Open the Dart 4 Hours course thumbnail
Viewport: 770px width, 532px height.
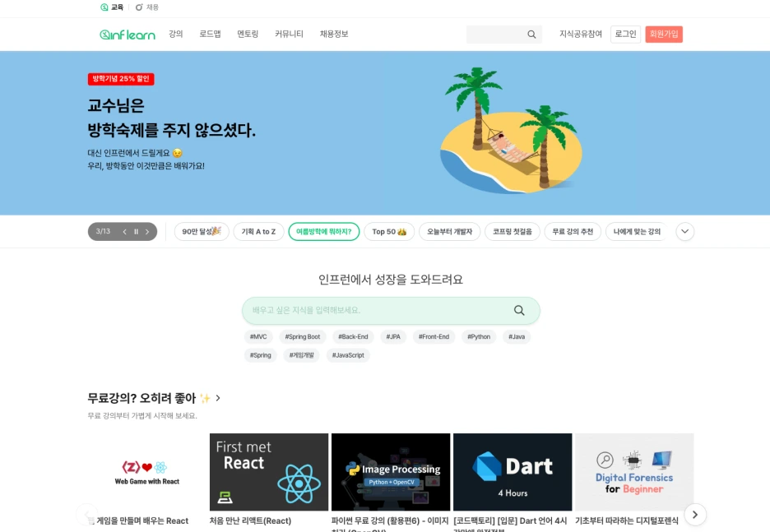(513, 472)
